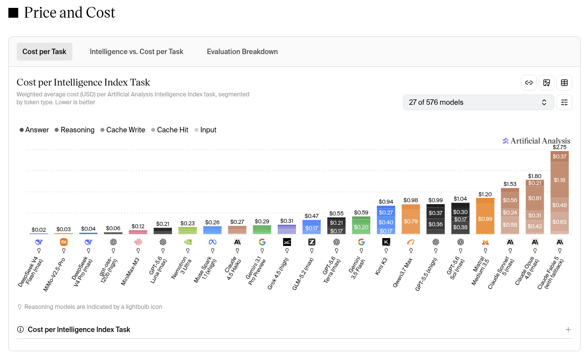This screenshot has width=588, height=364.
Task: Click the Grok 4.5 (high) axis label
Action: (278, 274)
